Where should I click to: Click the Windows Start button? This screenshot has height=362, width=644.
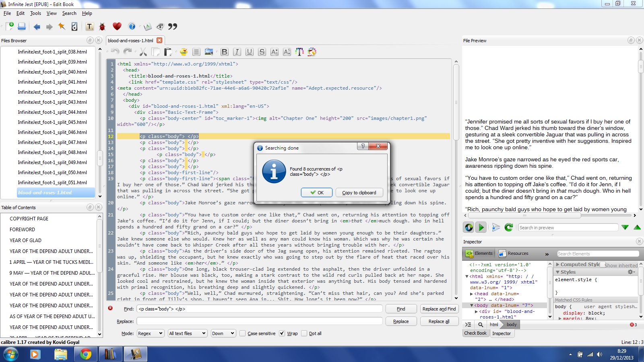(x=11, y=354)
